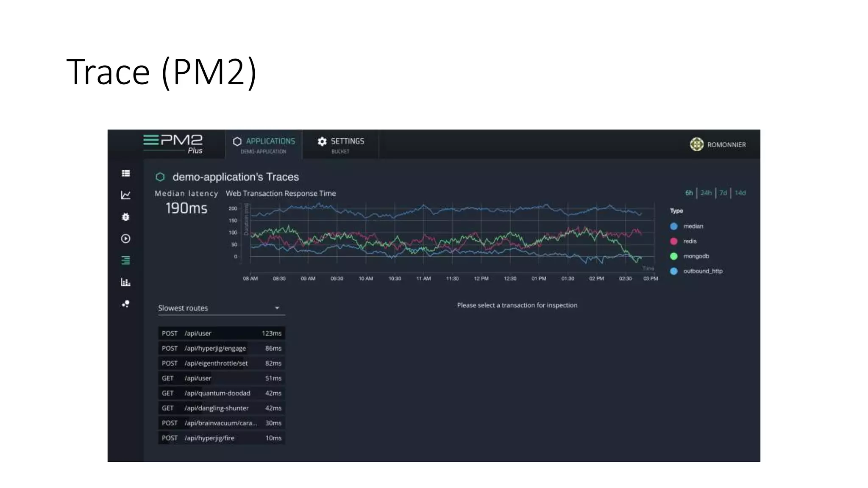Click the ROMONNIER username
Screen dimensions: 868x488
click(x=726, y=144)
